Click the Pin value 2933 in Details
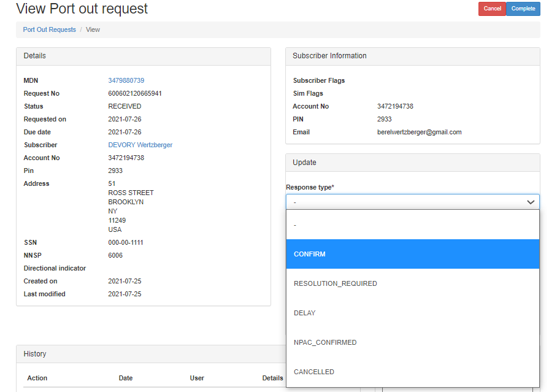 115,171
